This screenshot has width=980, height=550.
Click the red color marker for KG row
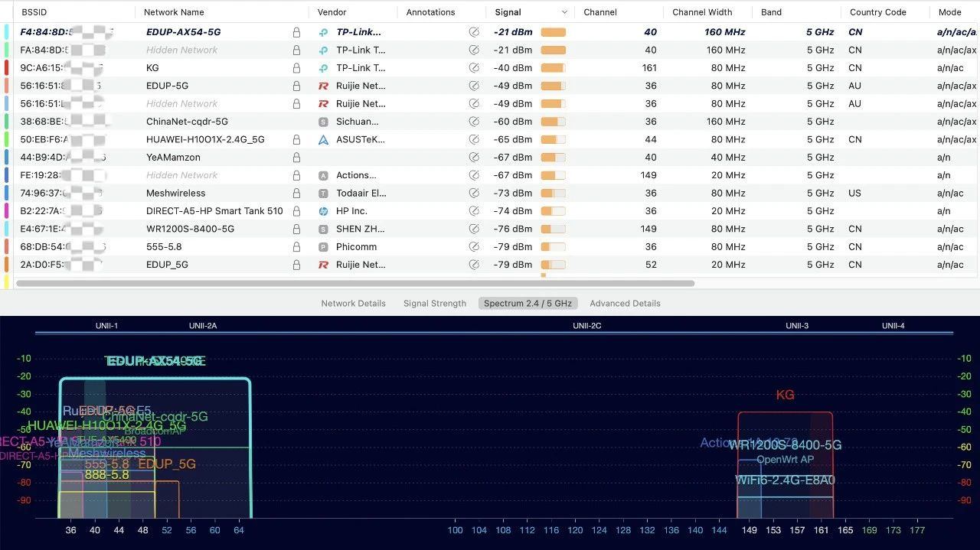7,68
